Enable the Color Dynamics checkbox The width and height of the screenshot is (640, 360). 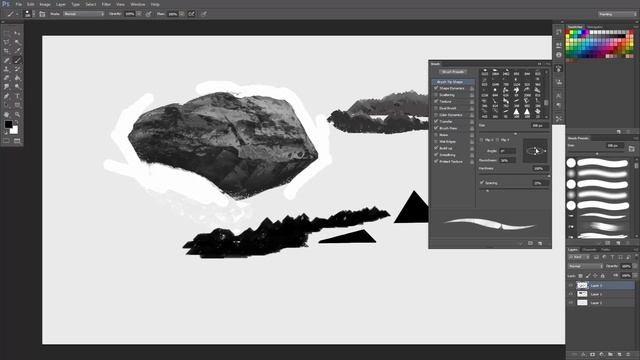pyautogui.click(x=436, y=115)
